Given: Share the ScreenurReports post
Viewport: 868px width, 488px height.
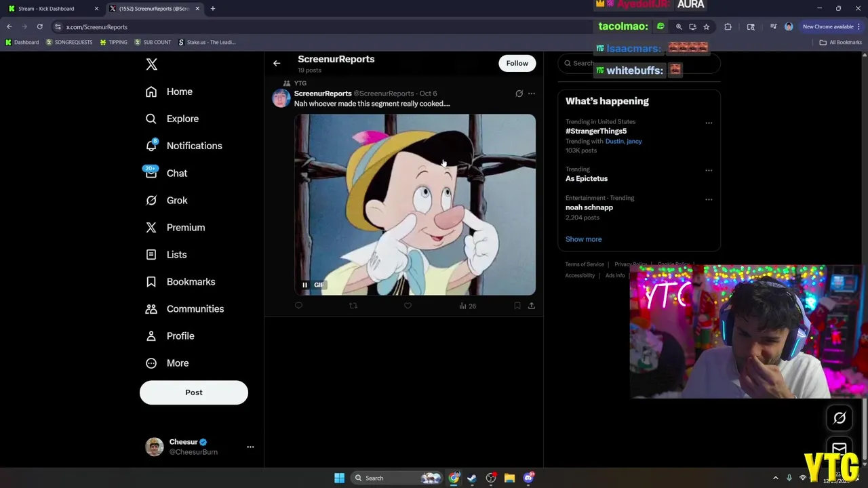Looking at the screenshot, I should 532,306.
